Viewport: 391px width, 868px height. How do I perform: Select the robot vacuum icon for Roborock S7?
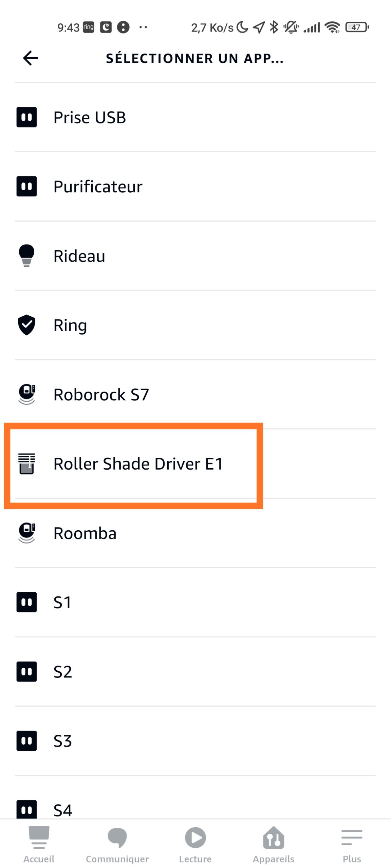[x=26, y=394]
